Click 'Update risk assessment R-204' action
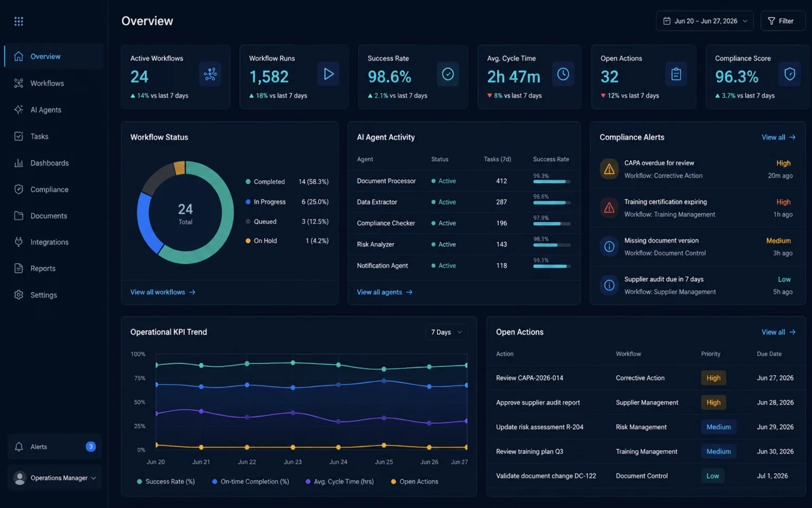812x508 pixels. 539,427
